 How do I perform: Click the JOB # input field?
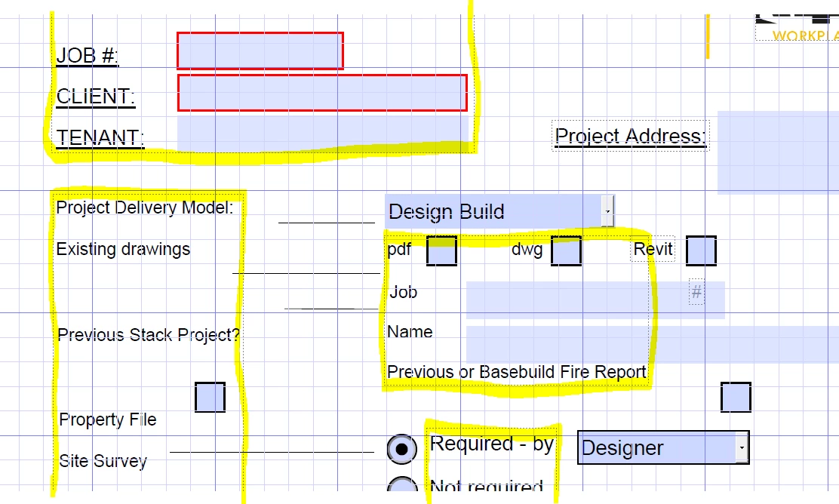coord(260,51)
